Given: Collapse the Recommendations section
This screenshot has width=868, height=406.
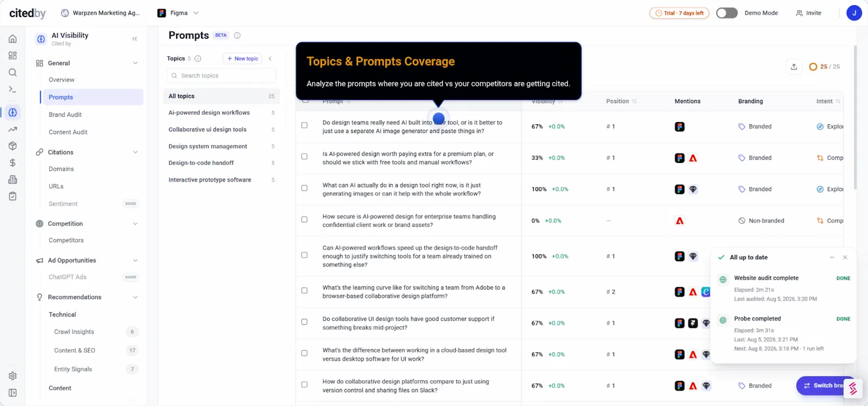Looking at the screenshot, I should coord(135,297).
